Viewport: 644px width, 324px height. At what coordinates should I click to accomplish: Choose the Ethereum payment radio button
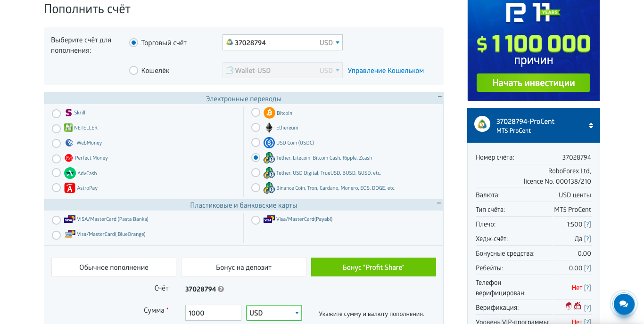(x=256, y=128)
